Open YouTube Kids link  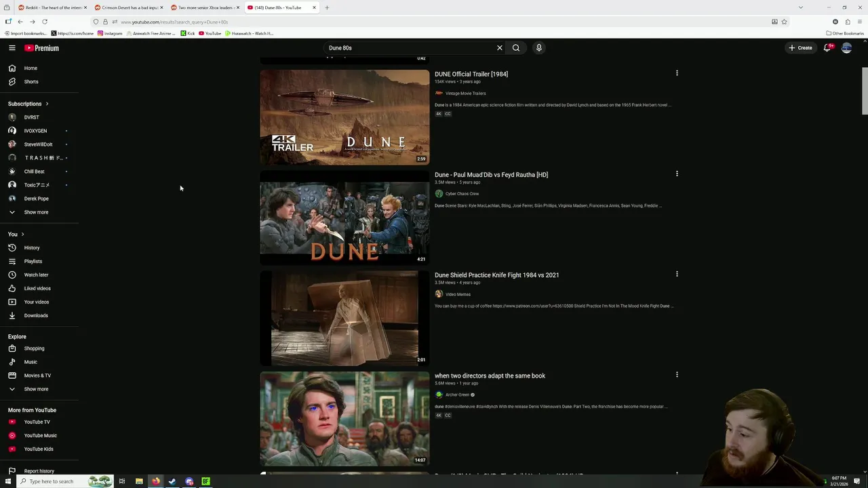coord(39,449)
